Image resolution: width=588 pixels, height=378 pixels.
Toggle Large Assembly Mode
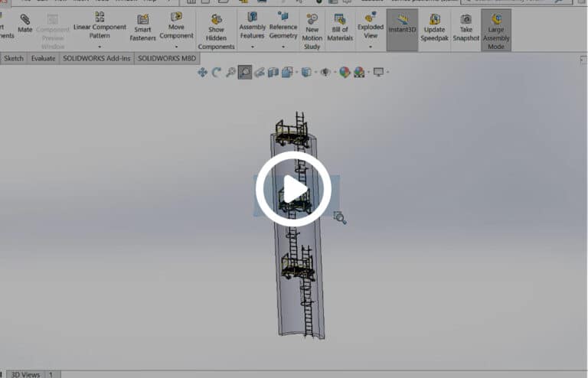click(x=496, y=29)
